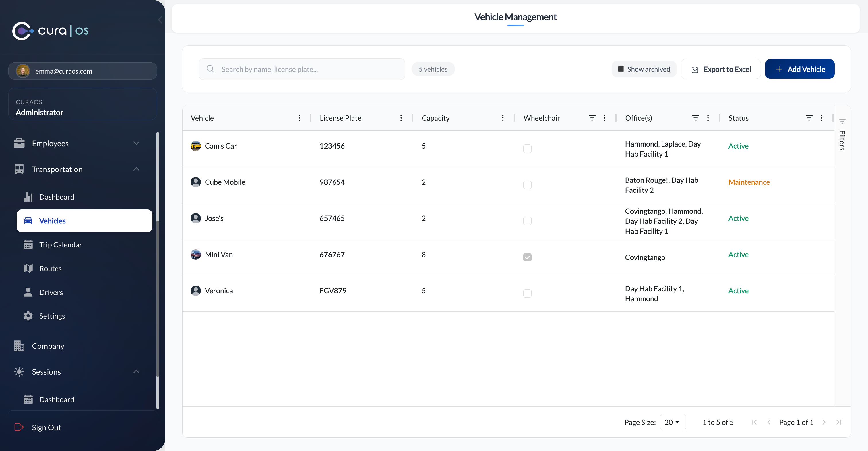Image resolution: width=868 pixels, height=451 pixels.
Task: Export the vehicle list to Excel
Action: click(721, 69)
